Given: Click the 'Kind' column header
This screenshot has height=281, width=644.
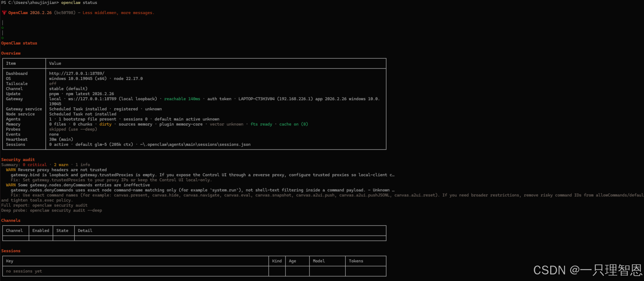Looking at the screenshot, I should click(x=277, y=261).
